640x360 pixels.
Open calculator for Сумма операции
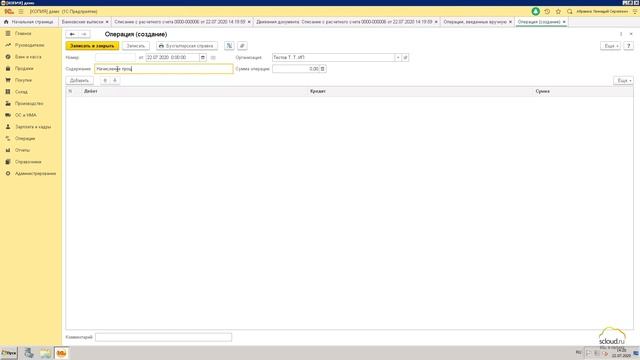(x=322, y=69)
